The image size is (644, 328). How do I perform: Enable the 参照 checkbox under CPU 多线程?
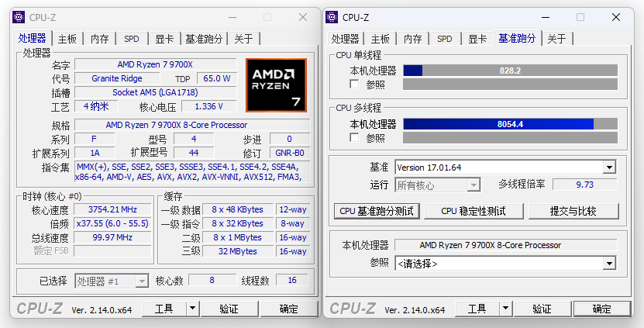[x=354, y=137]
